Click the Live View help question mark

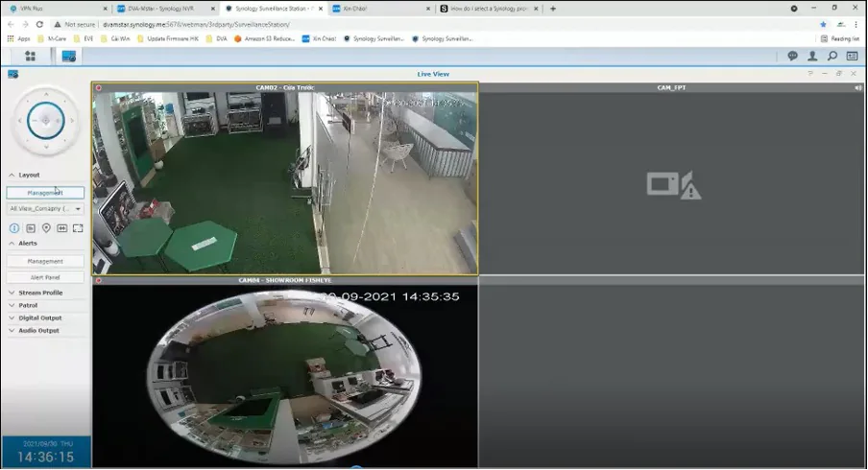(810, 74)
